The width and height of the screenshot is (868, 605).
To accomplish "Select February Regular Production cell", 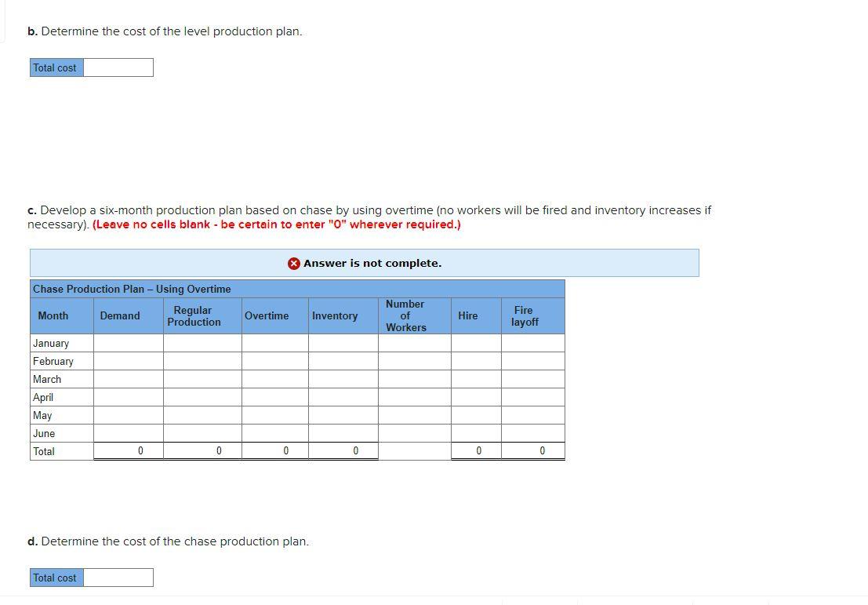I will [x=202, y=361].
